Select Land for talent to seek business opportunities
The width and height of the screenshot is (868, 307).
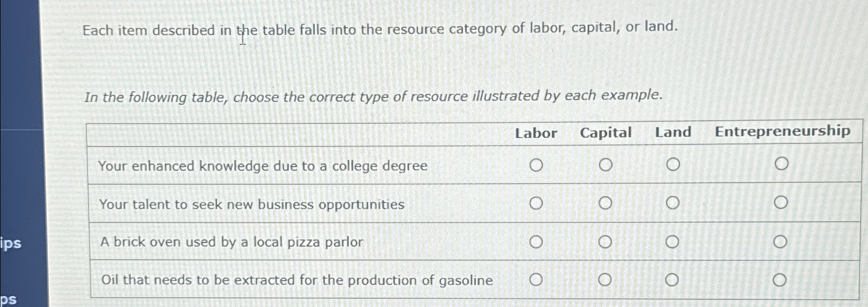coord(674,203)
